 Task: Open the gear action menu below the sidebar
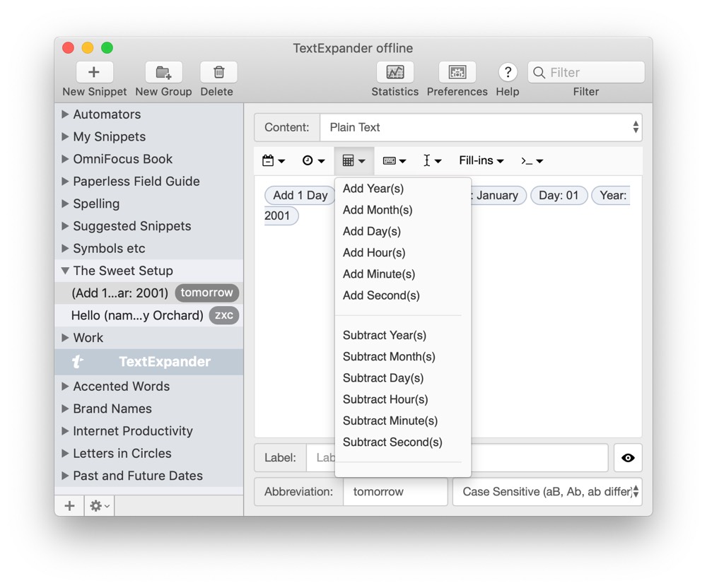point(99,505)
